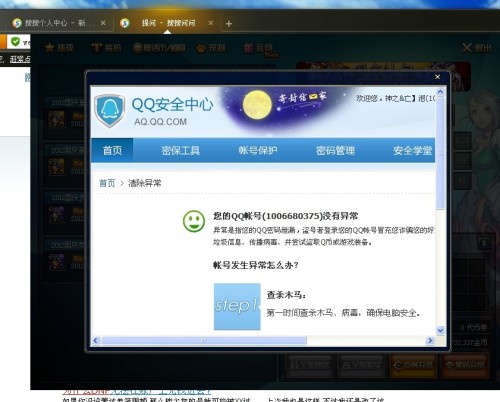
Task: Click the QQ帐号没有异常 status message
Action: [286, 216]
